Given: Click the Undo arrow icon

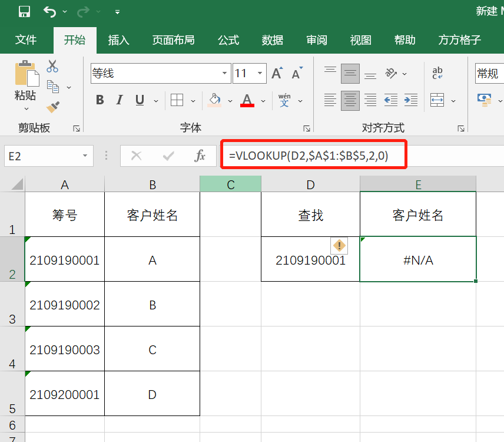Looking at the screenshot, I should [51, 12].
